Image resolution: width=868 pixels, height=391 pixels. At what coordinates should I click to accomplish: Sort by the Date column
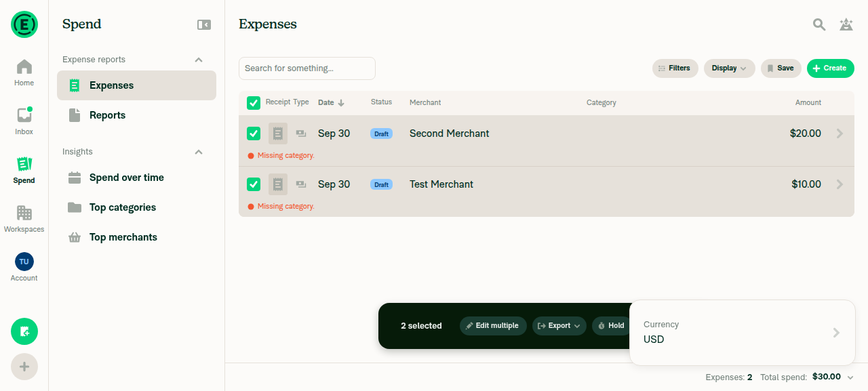click(x=331, y=103)
